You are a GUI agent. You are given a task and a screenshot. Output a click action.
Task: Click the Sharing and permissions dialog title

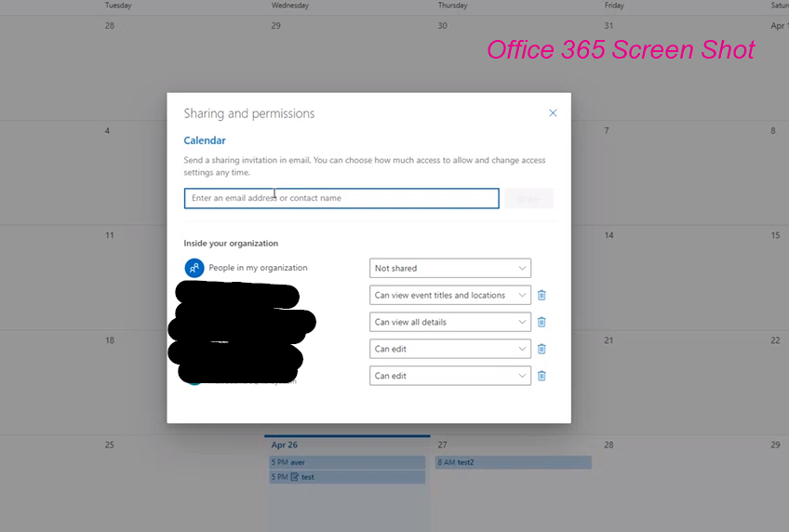click(249, 113)
